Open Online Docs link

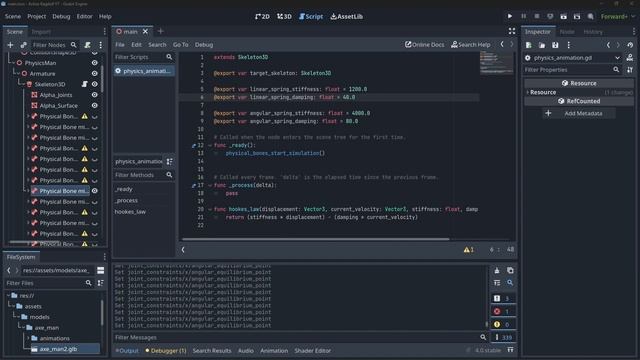click(424, 44)
